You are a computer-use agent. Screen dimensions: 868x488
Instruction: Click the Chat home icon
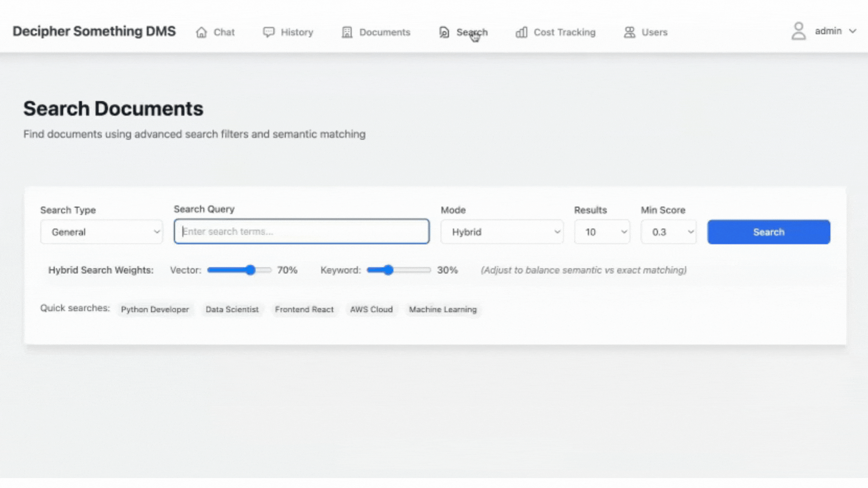201,33
